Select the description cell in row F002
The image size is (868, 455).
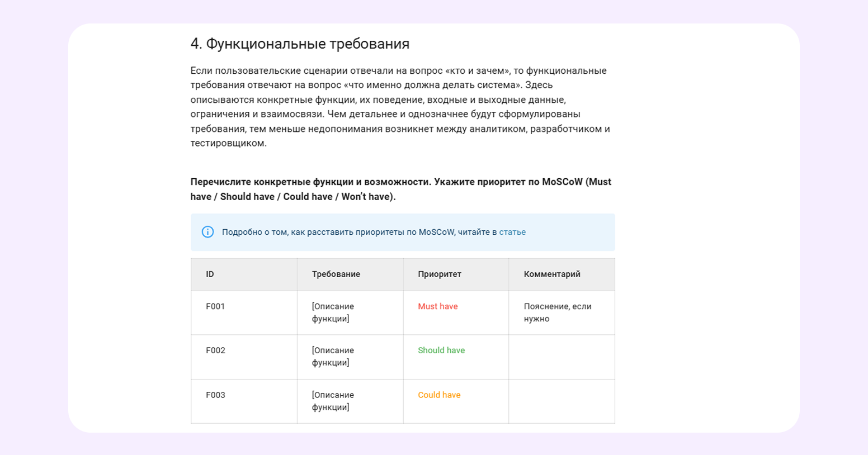[x=333, y=357]
